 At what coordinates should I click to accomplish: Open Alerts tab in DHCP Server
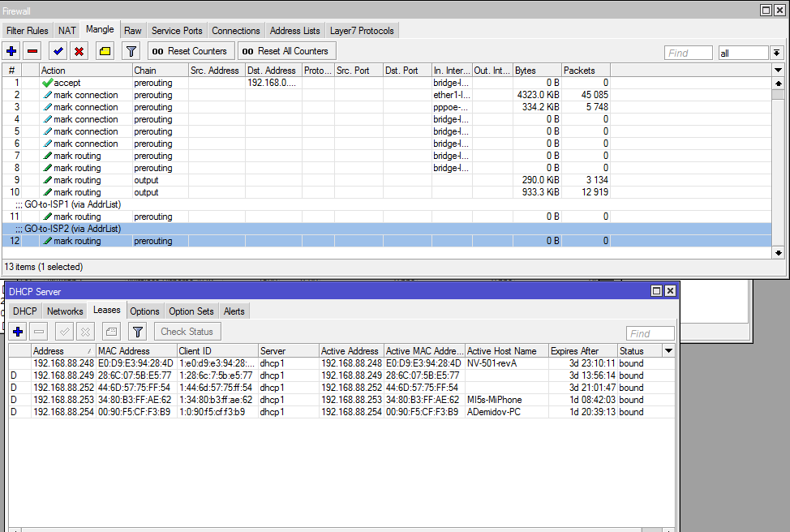pyautogui.click(x=234, y=311)
